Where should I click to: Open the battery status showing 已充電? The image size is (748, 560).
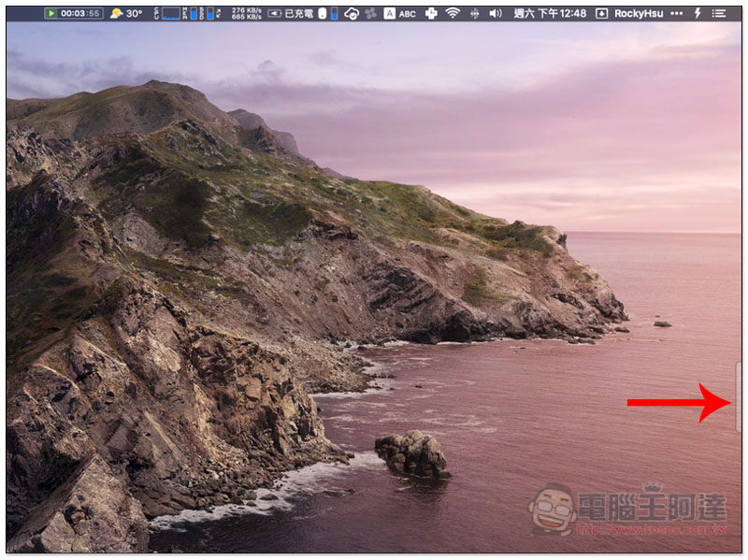click(x=291, y=13)
